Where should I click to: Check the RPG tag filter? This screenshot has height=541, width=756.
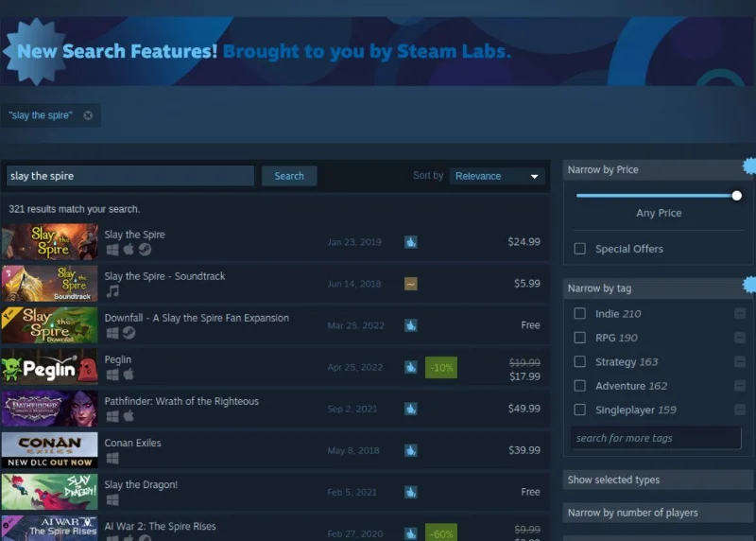pos(579,338)
